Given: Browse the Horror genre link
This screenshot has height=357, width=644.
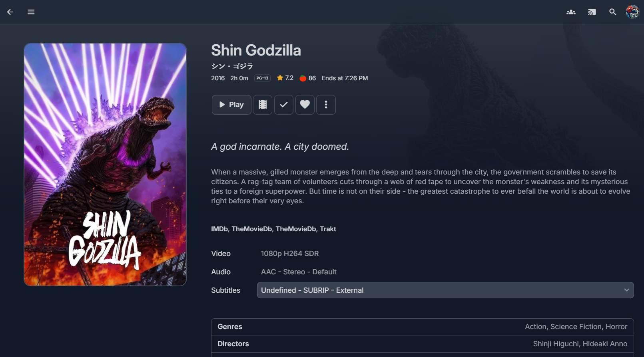Looking at the screenshot, I should 616,327.
